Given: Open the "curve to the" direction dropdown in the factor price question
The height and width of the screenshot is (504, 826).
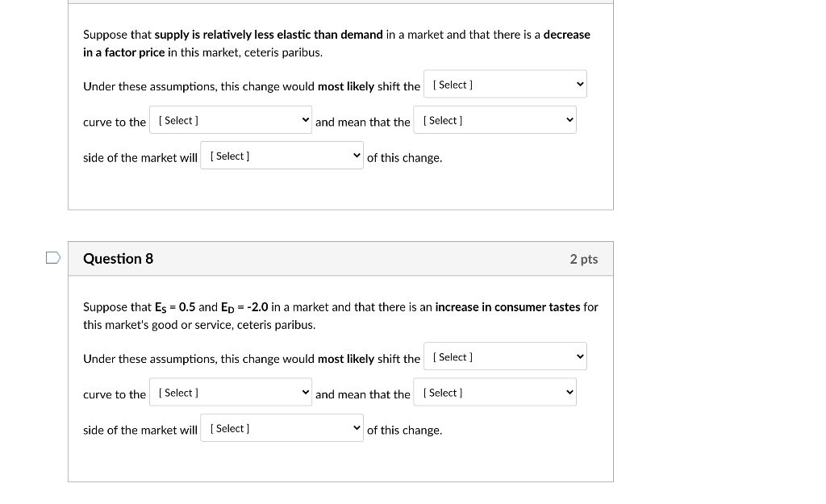Looking at the screenshot, I should [231, 119].
